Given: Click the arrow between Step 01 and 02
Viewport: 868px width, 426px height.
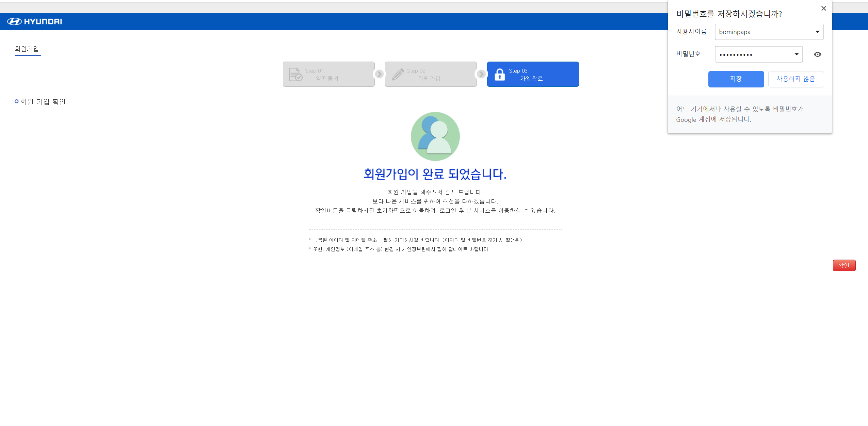Looking at the screenshot, I should coord(379,74).
